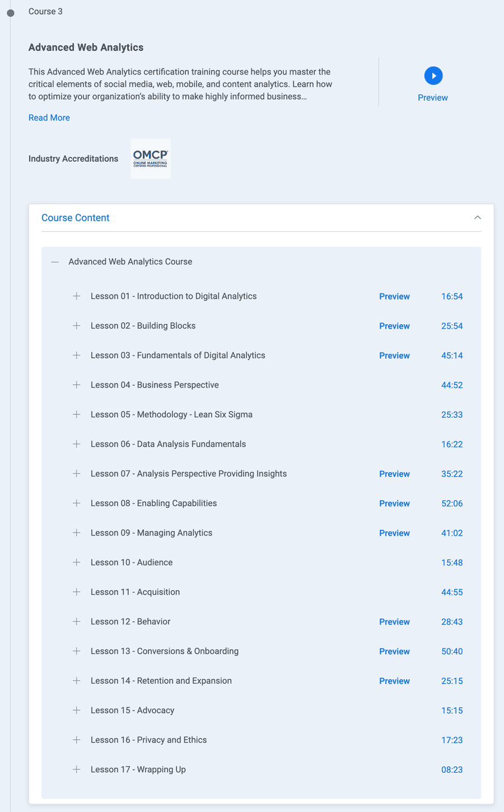This screenshot has width=504, height=812.
Task: Open Preview for Lesson 08 Enabling Capabilities
Action: [x=394, y=503]
